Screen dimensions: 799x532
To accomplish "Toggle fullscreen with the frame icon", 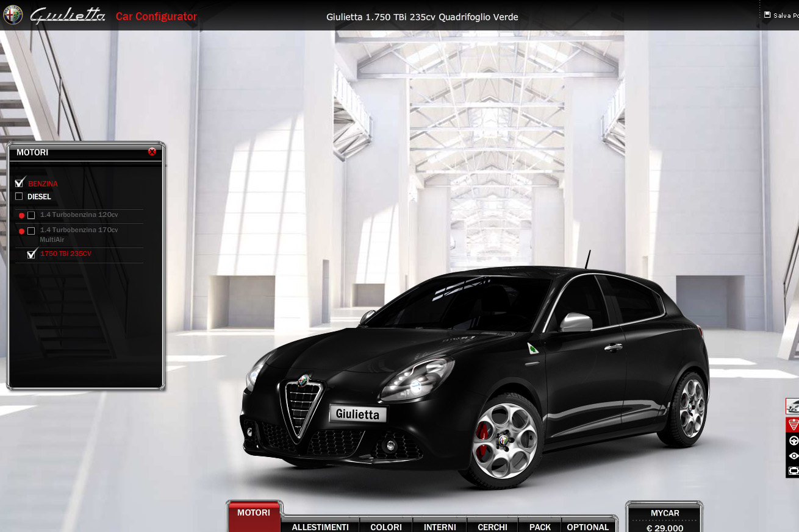I will 793,470.
